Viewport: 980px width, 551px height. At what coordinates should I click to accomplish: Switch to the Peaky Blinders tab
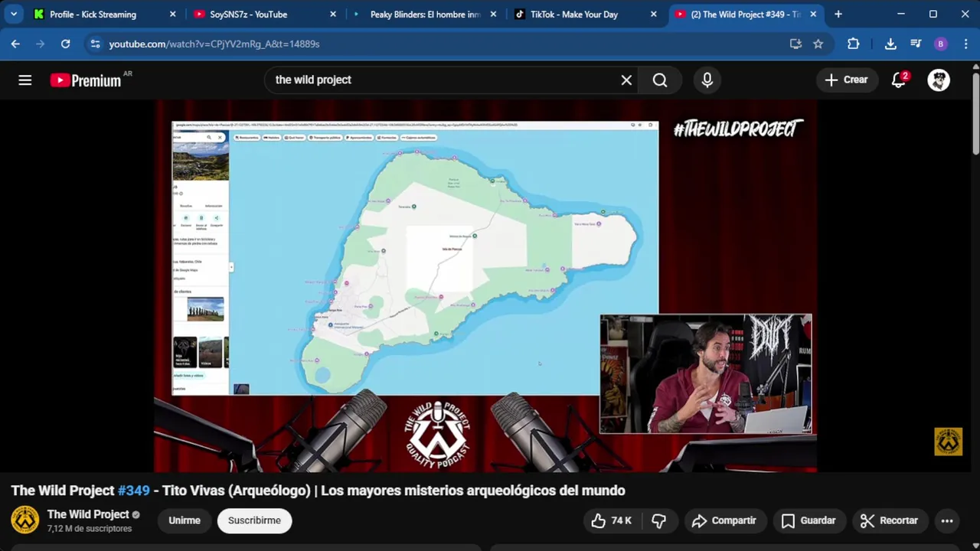[425, 14]
